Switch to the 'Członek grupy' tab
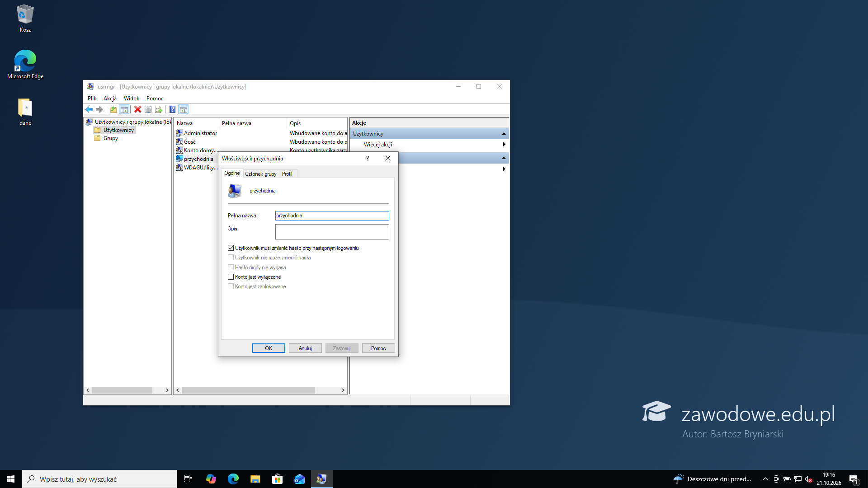868x488 pixels. tap(261, 174)
